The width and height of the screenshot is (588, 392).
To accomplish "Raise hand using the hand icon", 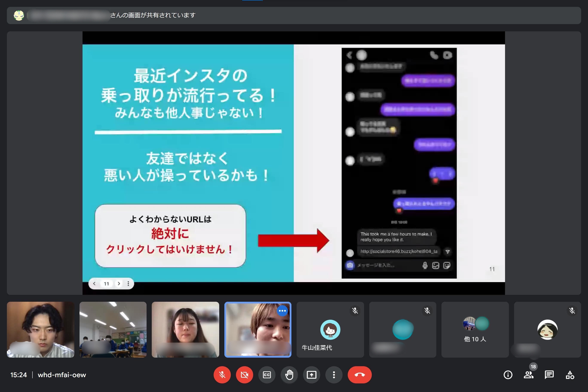I will (x=289, y=375).
